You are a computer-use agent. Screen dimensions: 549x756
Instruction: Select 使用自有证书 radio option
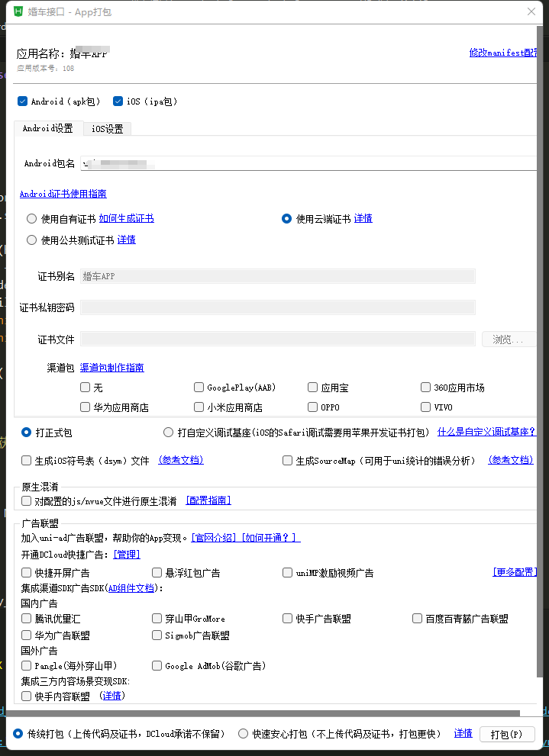pos(32,218)
